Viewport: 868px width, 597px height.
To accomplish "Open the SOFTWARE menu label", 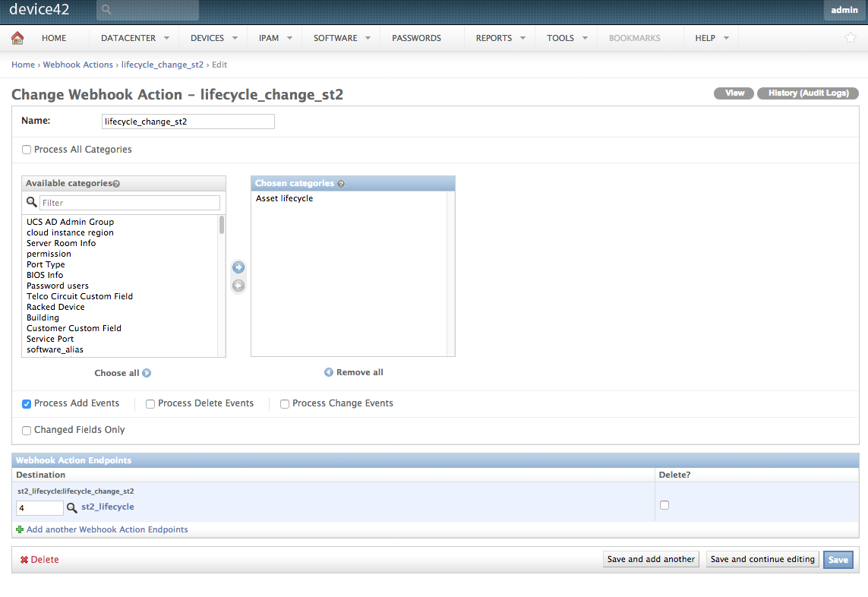I will click(x=336, y=38).
